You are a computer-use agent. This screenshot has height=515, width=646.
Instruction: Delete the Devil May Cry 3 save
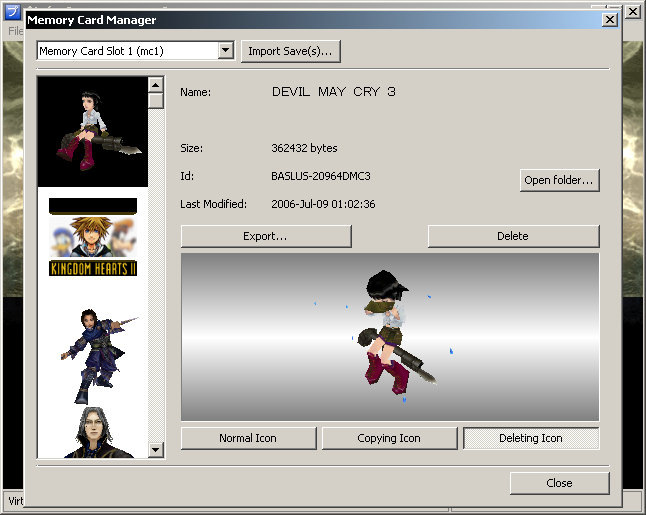point(513,236)
